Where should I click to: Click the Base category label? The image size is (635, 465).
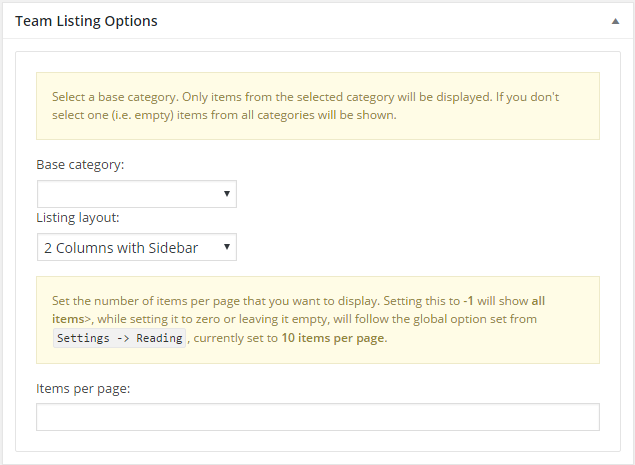pyautogui.click(x=80, y=165)
